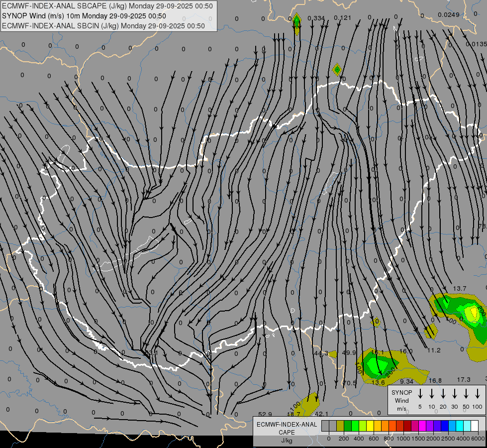
Task: Pick the yellow-green CAPE legend swatch
Action: 363,426
